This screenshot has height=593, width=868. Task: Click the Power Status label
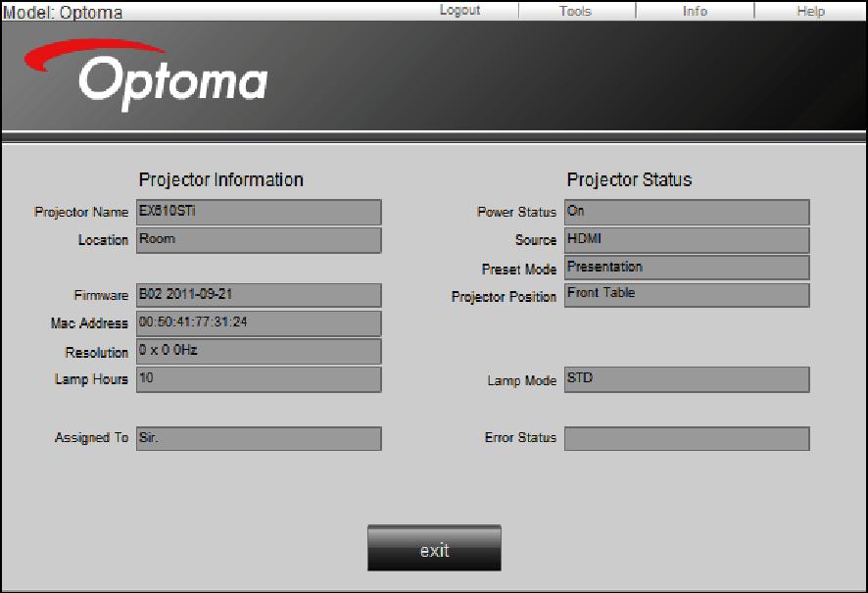pyautogui.click(x=516, y=212)
